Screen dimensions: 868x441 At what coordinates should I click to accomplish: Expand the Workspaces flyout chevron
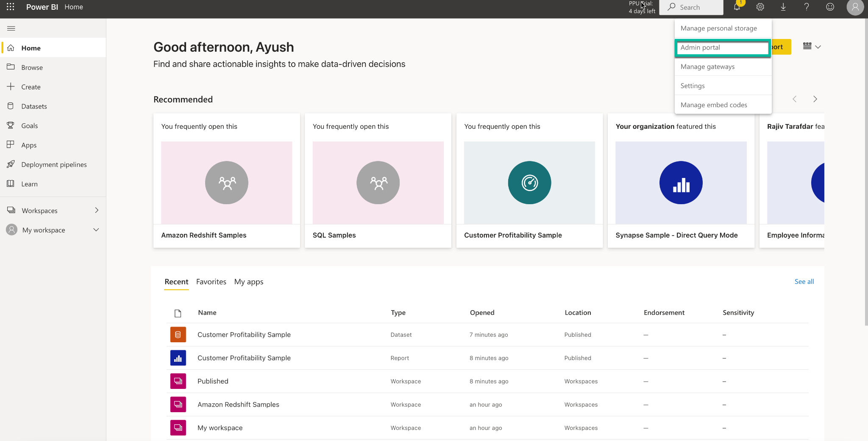coord(97,211)
